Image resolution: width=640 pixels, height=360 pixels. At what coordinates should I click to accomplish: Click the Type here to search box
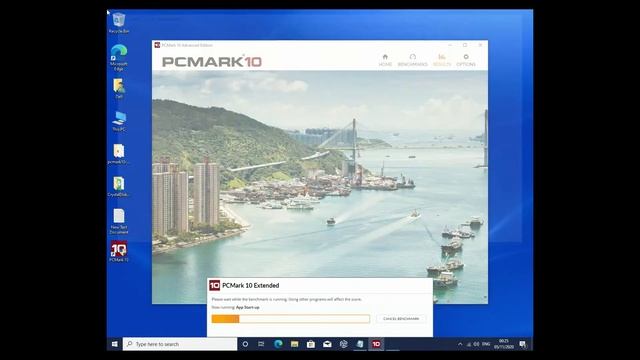180,344
